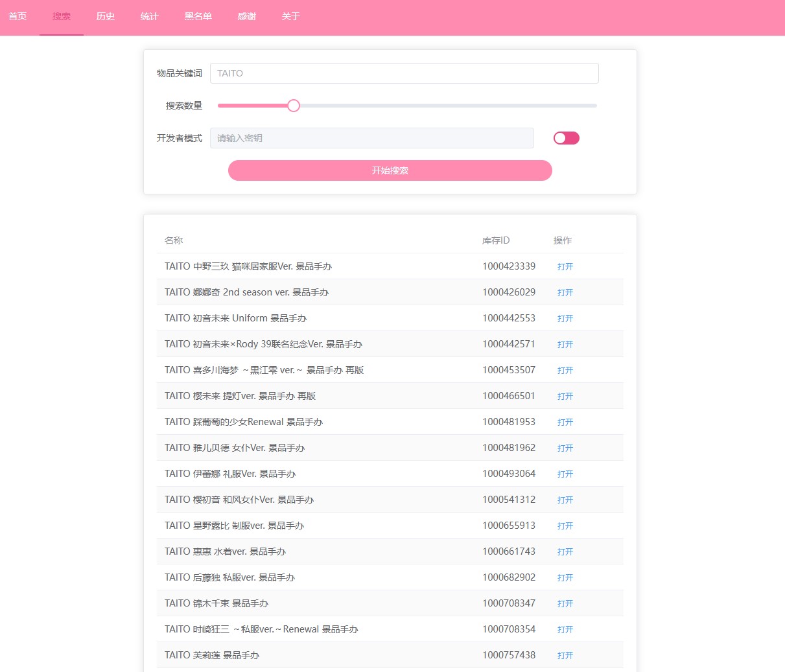Select item name TAITO 娜娜奇 2nd season ver.
Viewport: 785px width, 672px height.
(x=247, y=292)
